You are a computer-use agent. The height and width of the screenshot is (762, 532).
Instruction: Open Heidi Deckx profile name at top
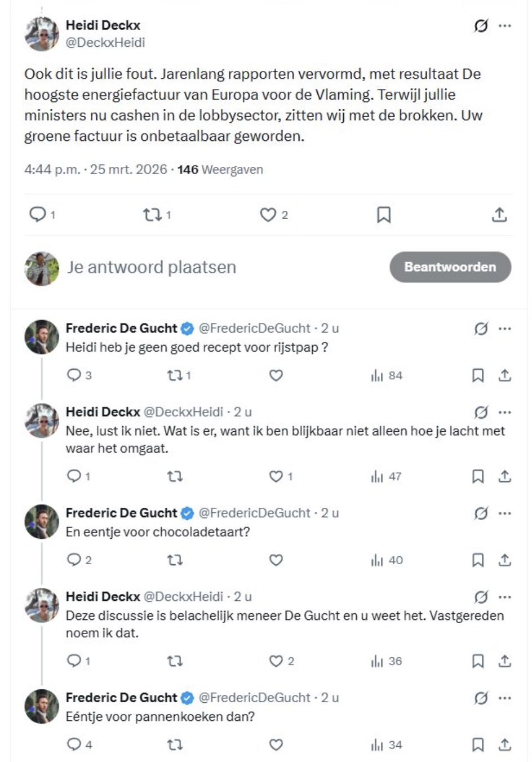(x=103, y=25)
